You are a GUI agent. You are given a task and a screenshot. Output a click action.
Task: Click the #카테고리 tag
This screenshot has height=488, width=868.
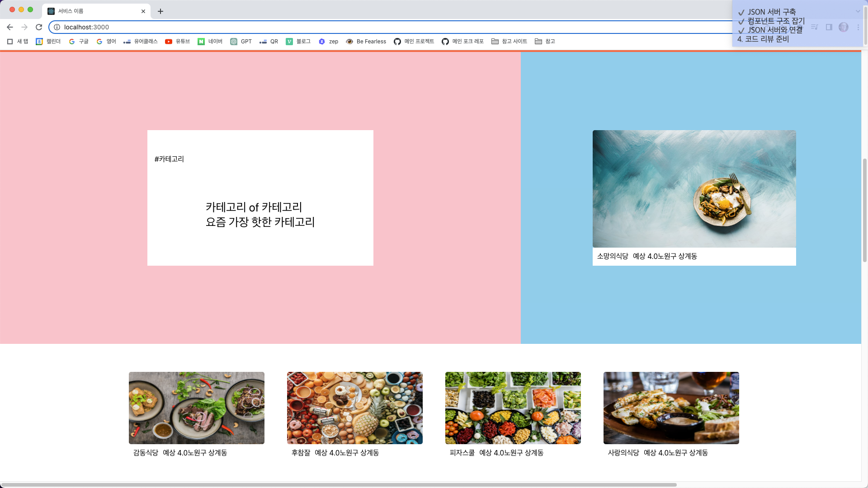(169, 159)
